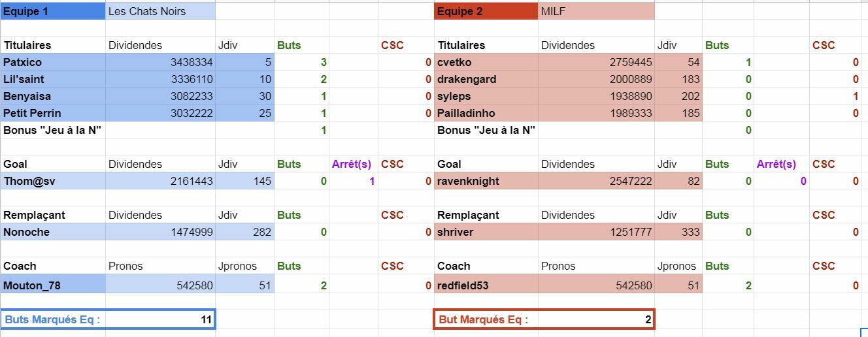
Task: Select the redfield53 coach cell
Action: tap(486, 285)
